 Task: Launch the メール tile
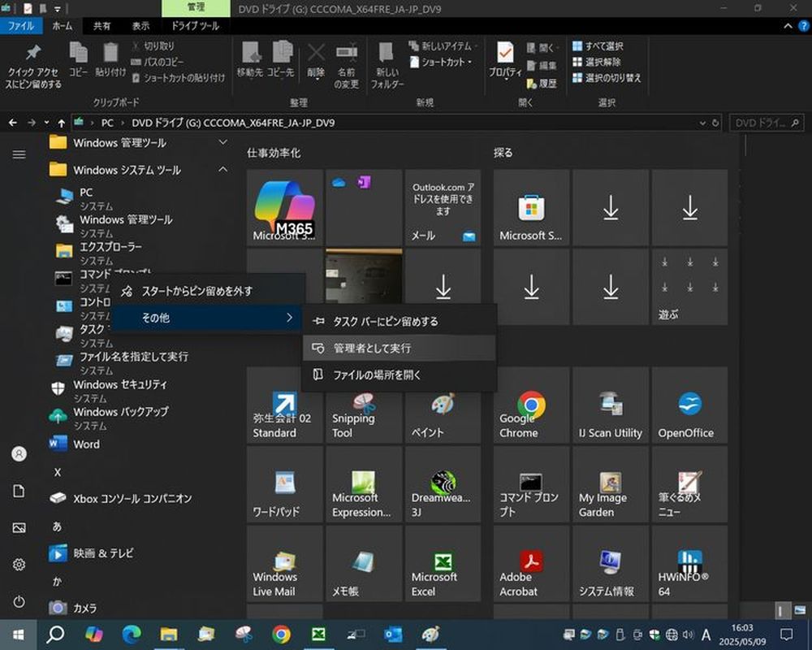click(x=443, y=207)
